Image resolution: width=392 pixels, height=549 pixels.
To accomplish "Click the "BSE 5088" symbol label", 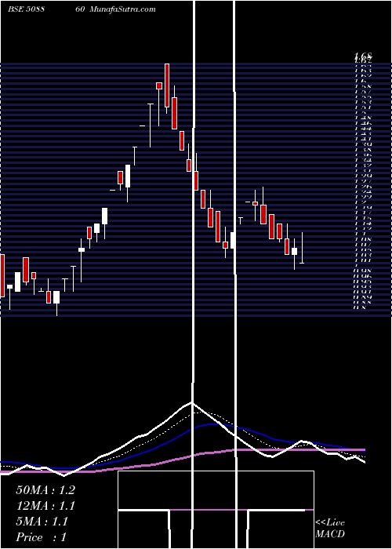I will [x=26, y=9].
